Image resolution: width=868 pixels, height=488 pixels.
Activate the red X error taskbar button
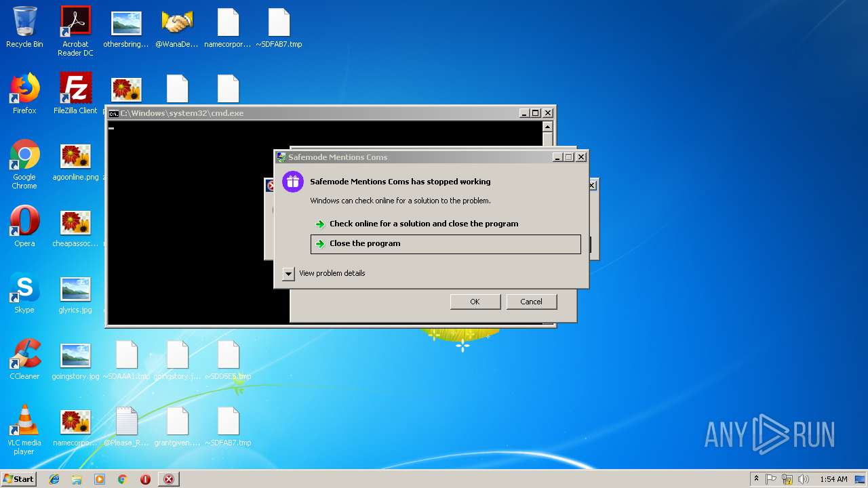click(168, 479)
